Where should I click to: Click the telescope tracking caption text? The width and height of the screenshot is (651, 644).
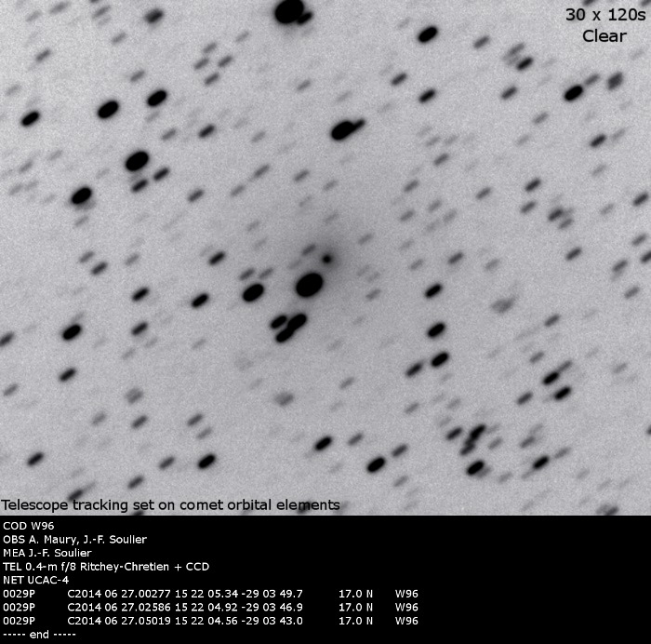coord(170,505)
